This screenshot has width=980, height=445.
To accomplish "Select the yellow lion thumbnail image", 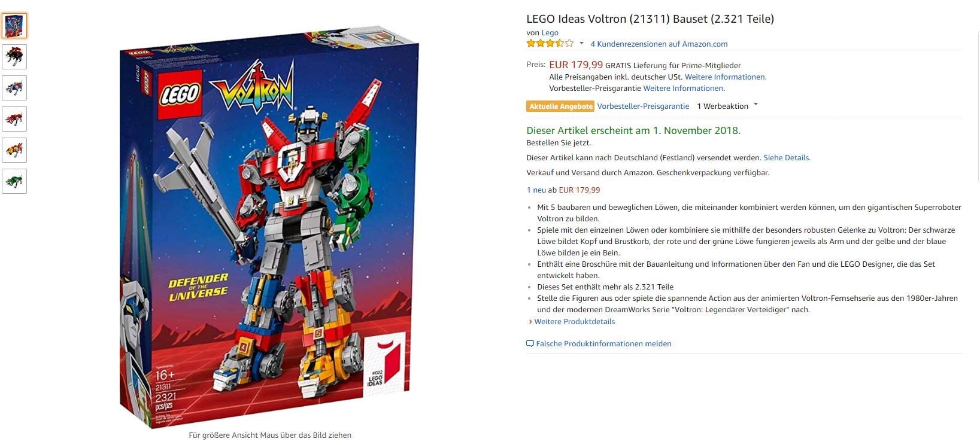I will point(14,150).
